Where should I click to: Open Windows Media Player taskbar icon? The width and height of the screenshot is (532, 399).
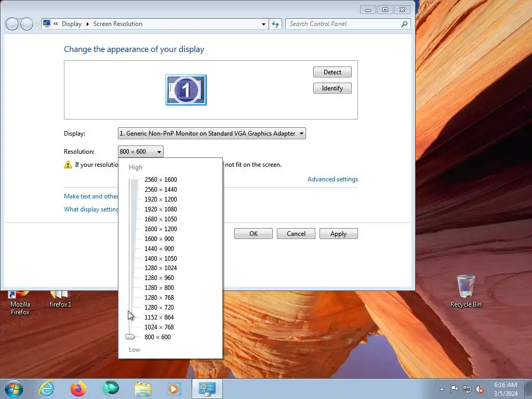click(175, 389)
